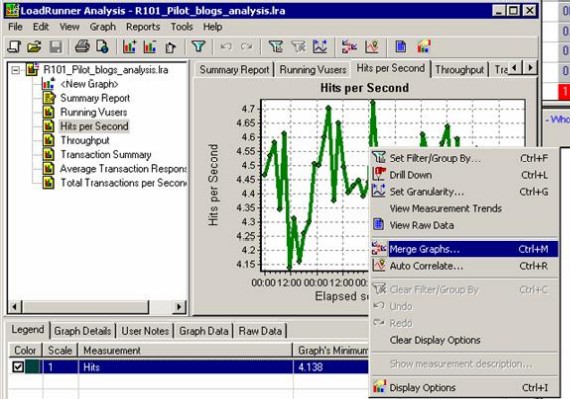Click the toolbar Display Options chart icon
This screenshot has width=570, height=399.
[x=424, y=47]
